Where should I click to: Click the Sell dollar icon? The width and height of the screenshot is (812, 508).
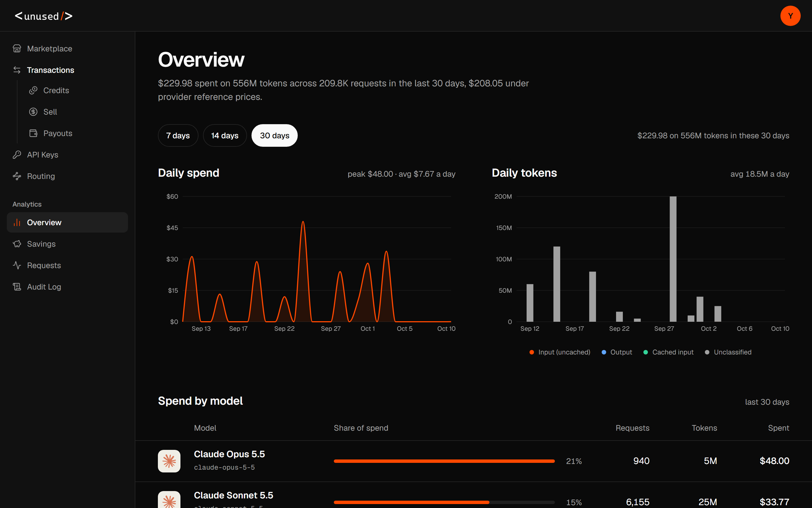tap(33, 112)
